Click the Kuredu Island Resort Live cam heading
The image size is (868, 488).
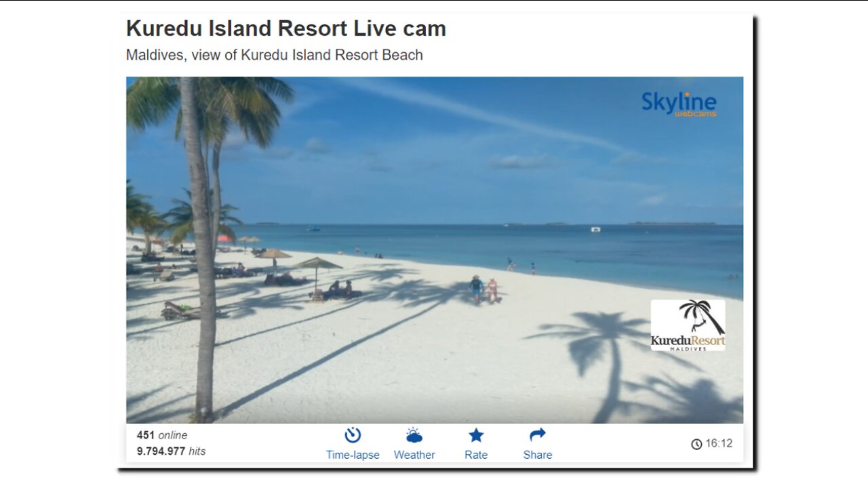tap(286, 28)
